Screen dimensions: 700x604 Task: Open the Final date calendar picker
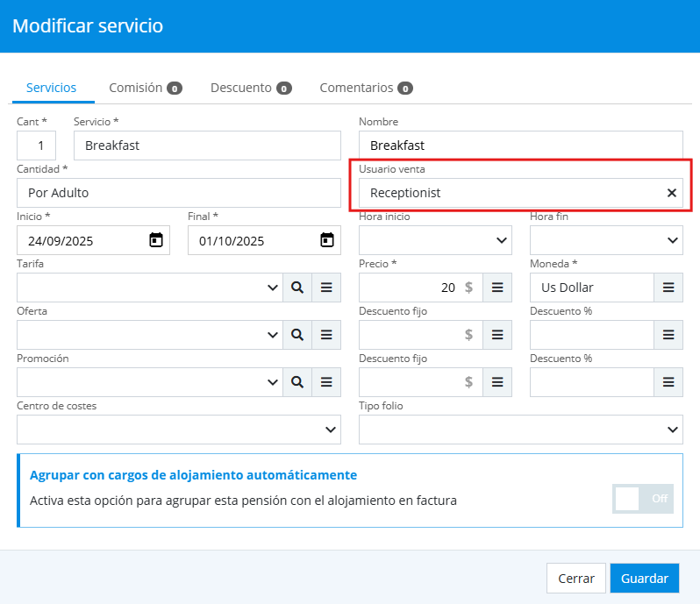tap(327, 240)
